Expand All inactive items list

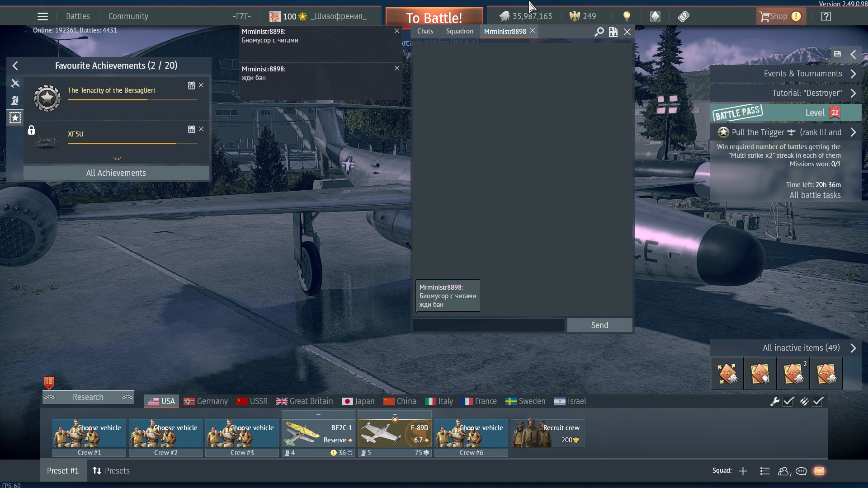[853, 348]
